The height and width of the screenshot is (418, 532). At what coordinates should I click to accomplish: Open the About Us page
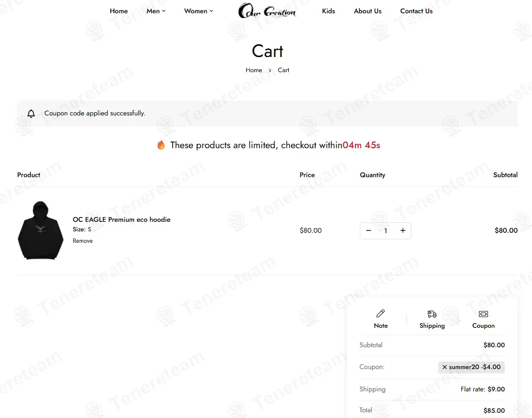coord(368,11)
